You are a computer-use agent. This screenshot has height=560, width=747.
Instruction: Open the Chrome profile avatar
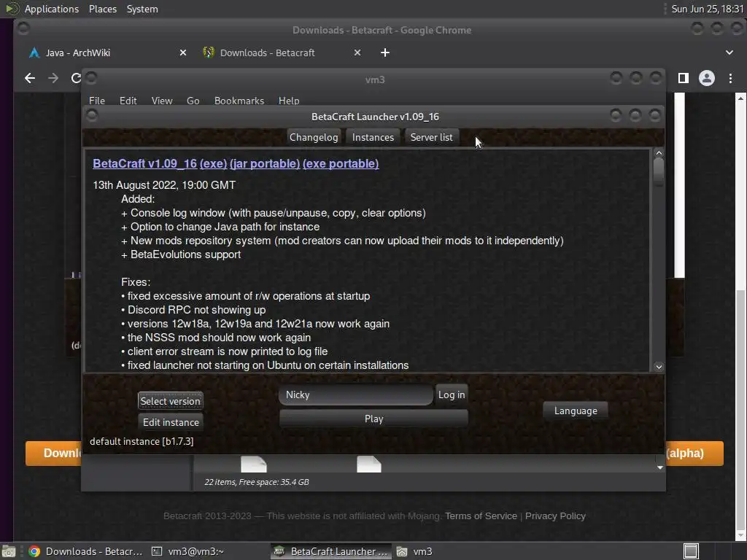click(x=706, y=78)
